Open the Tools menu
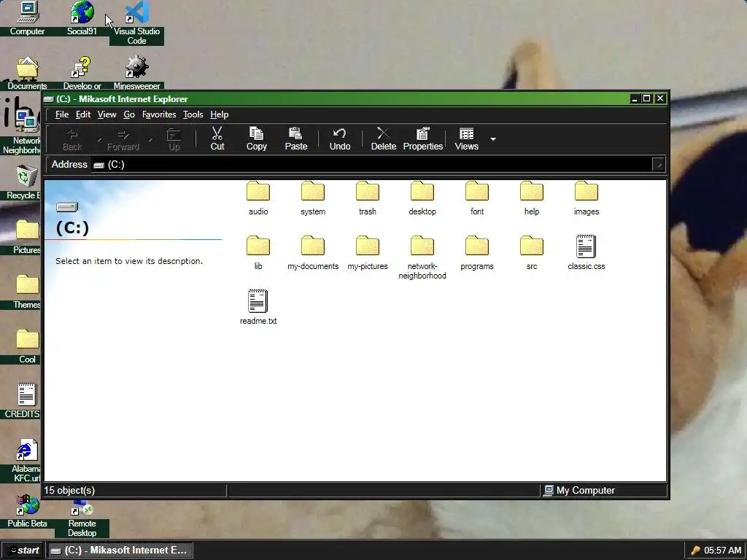Viewport: 747px width, 560px height. (x=193, y=114)
